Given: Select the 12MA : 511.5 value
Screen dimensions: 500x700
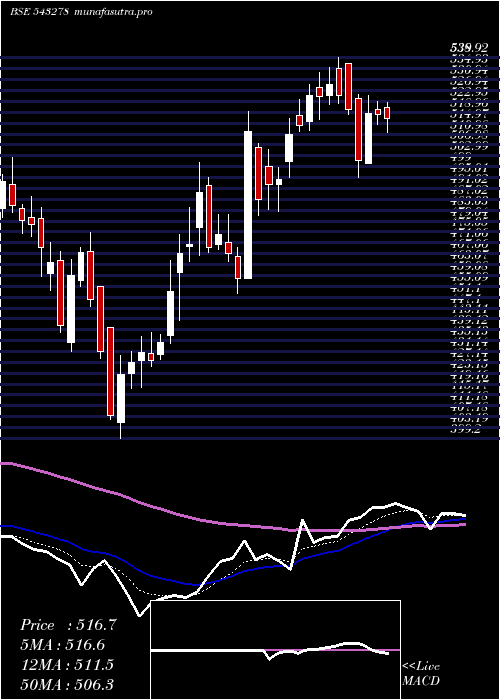Looking at the screenshot, I should [x=67, y=664].
